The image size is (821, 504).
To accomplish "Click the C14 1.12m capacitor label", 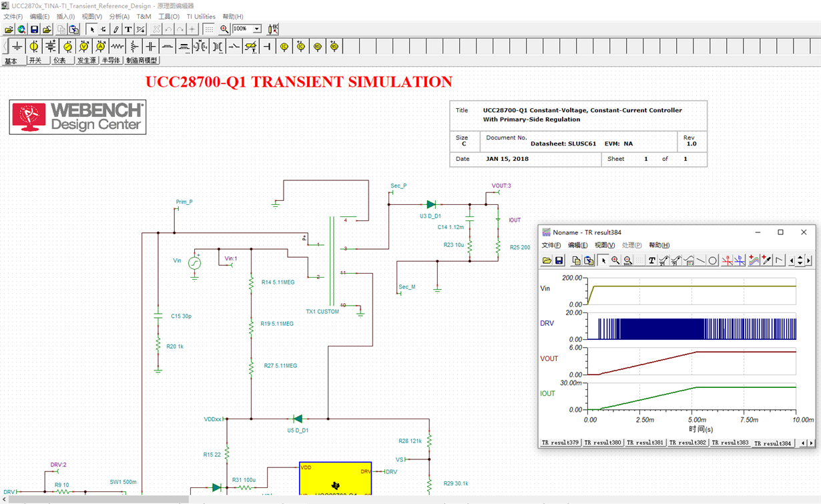I will [451, 228].
